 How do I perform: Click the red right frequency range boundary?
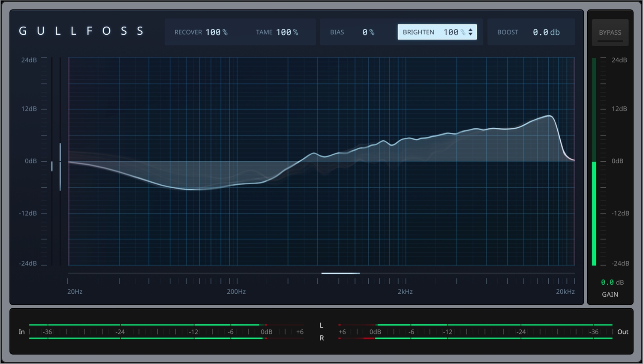coord(574,214)
